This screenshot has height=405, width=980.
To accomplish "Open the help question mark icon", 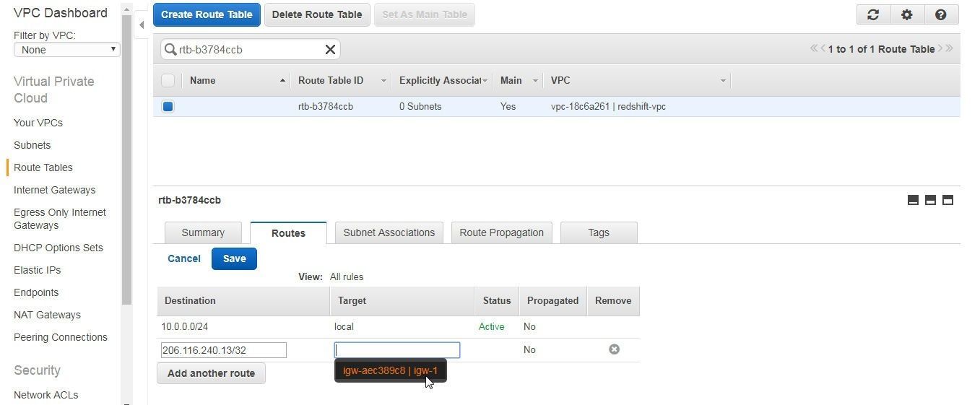I will click(x=940, y=14).
